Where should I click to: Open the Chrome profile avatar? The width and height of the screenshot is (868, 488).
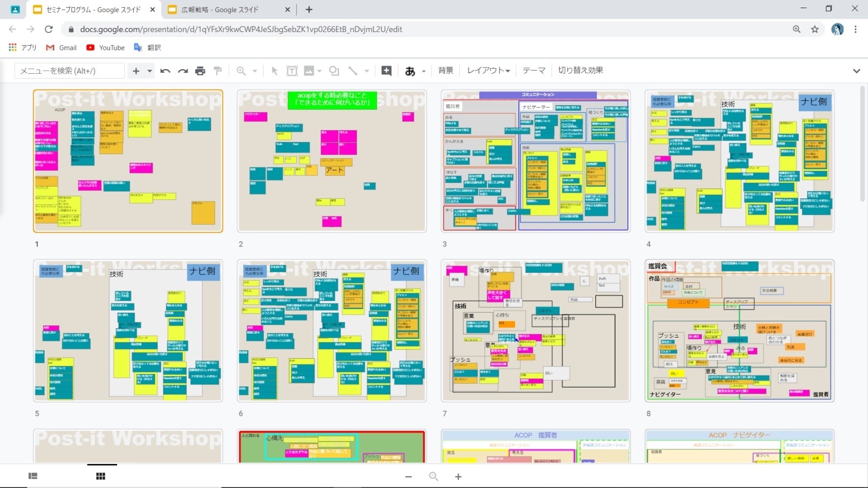click(x=837, y=29)
